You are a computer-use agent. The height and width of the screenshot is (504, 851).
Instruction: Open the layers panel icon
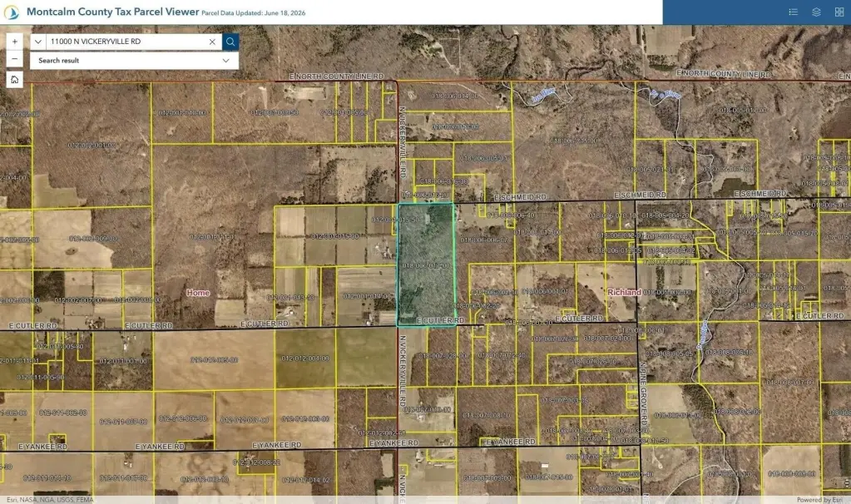816,12
